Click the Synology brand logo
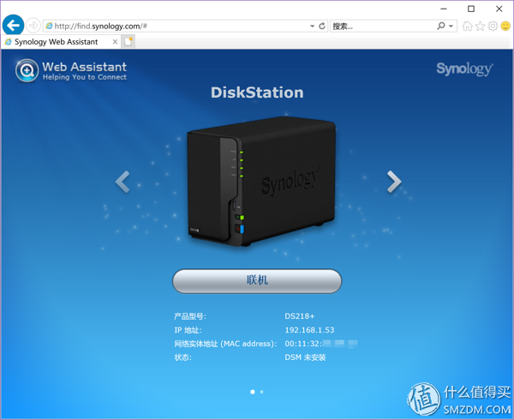Screen dimensions: 514x420 click(x=464, y=69)
